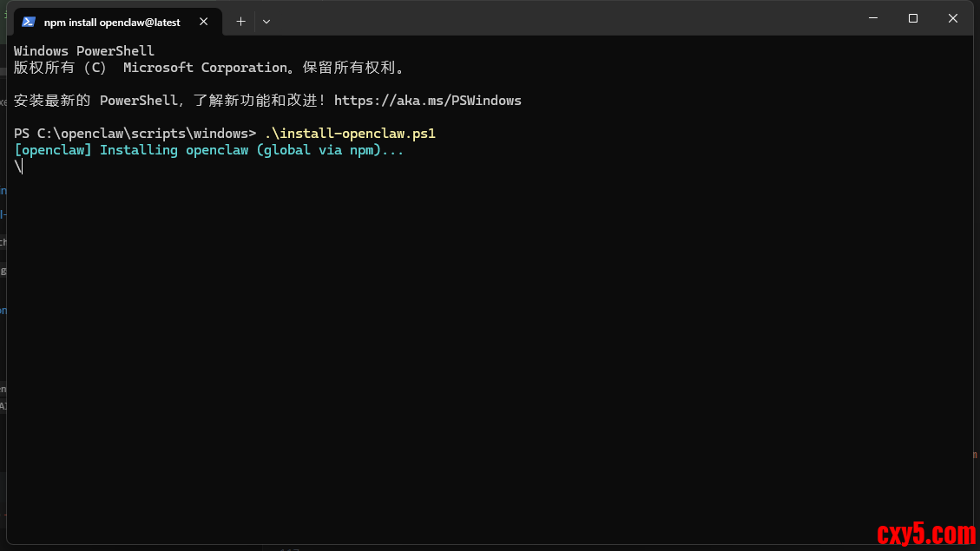This screenshot has width=980, height=551.
Task: Maximize the terminal window
Action: point(913,18)
